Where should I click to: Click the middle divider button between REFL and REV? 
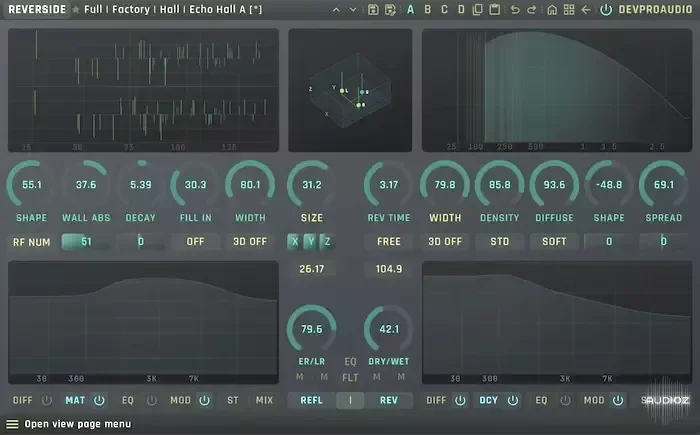pos(350,400)
